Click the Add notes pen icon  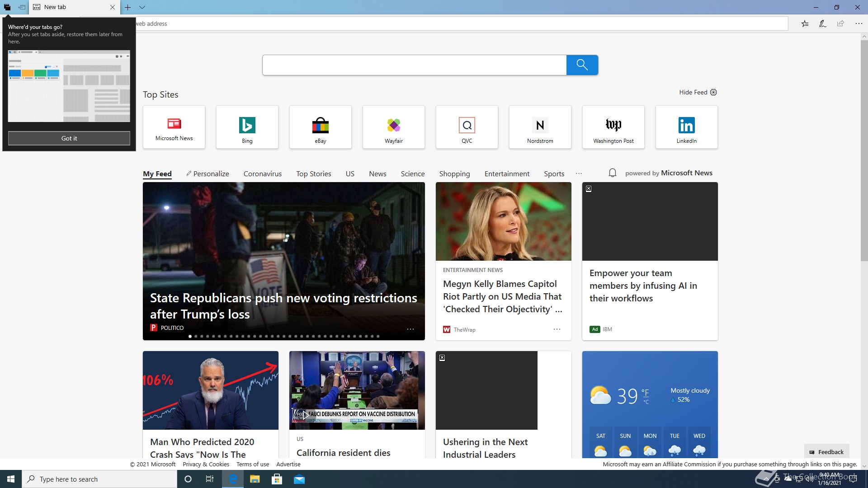(x=823, y=23)
